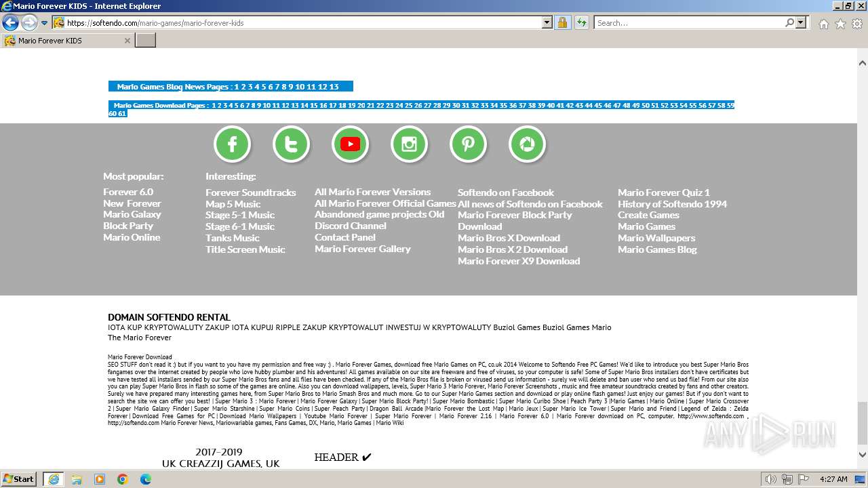
Task: Click the network tray icon
Action: point(787,479)
